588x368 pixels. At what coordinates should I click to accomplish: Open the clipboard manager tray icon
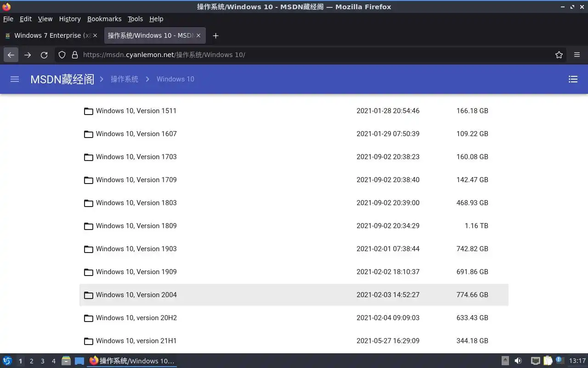[x=548, y=361]
